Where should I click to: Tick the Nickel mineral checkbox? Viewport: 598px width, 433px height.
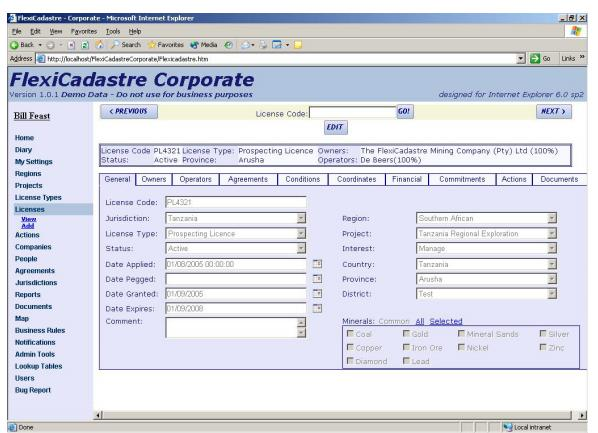pyautogui.click(x=461, y=347)
